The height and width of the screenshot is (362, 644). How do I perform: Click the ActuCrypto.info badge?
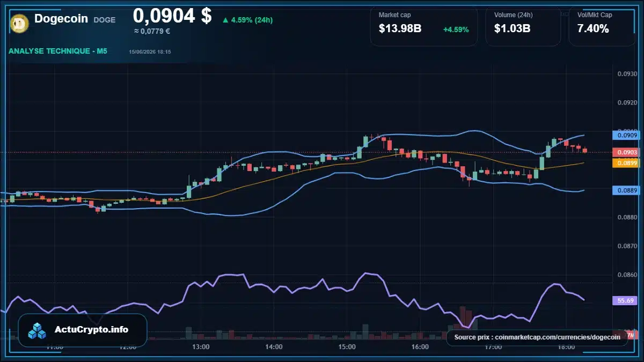coord(83,330)
